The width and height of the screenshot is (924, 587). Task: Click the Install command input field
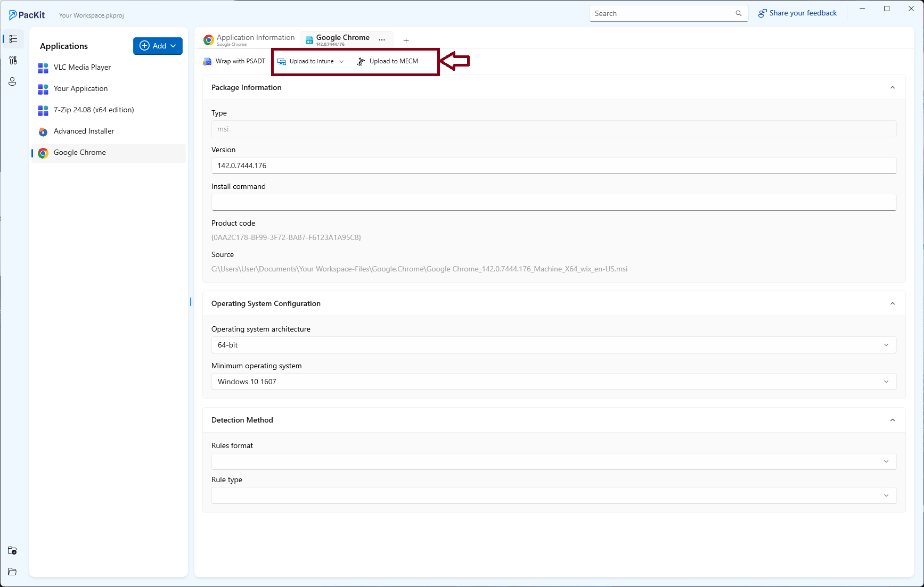pos(554,202)
